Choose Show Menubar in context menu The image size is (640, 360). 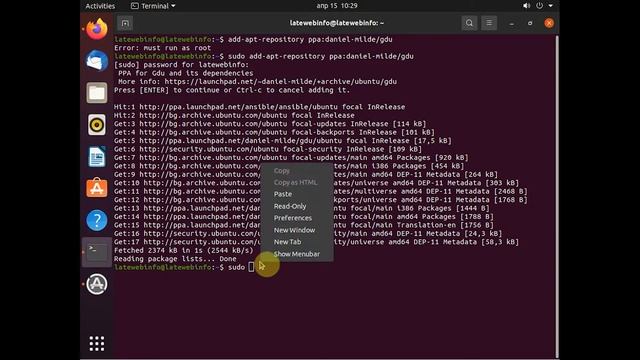297,254
